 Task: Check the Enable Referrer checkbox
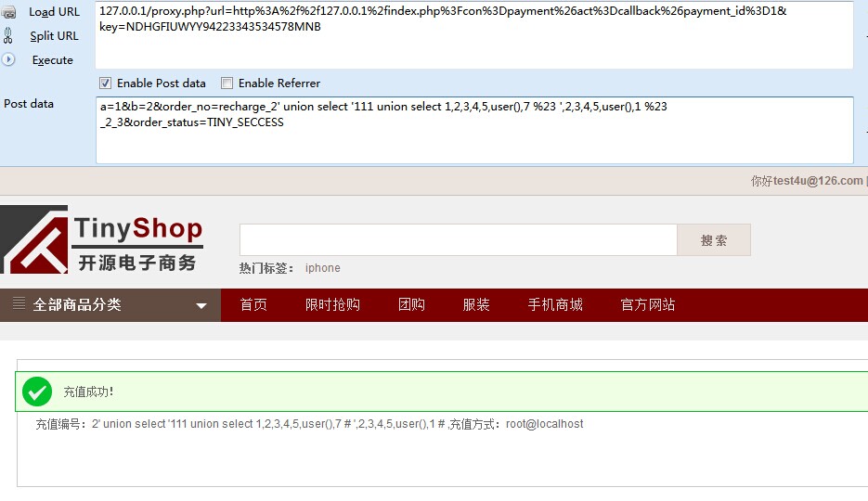[x=227, y=83]
